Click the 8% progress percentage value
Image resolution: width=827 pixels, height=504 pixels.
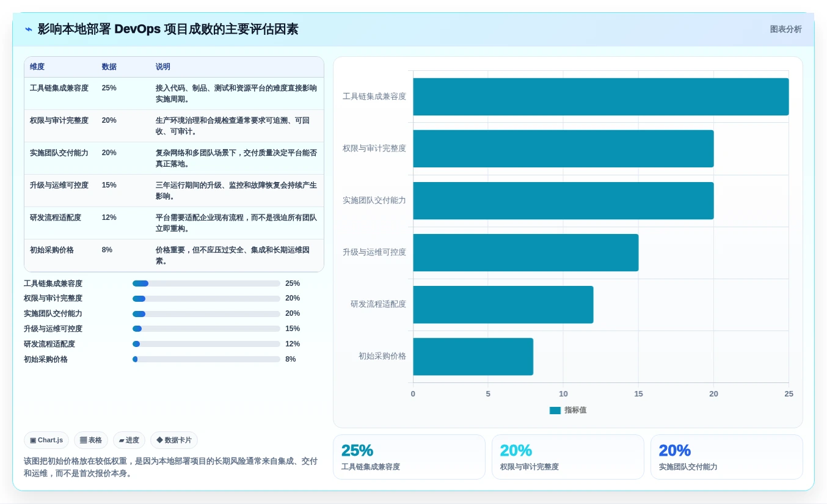(x=291, y=359)
